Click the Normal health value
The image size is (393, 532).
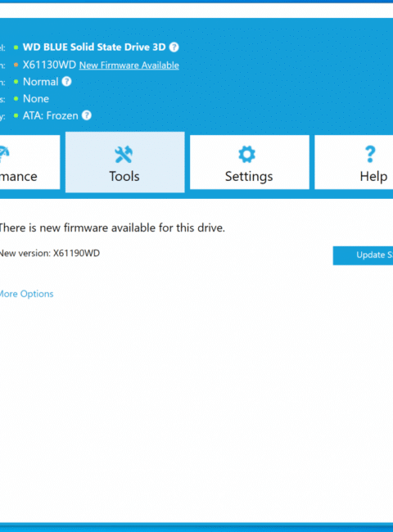point(41,82)
